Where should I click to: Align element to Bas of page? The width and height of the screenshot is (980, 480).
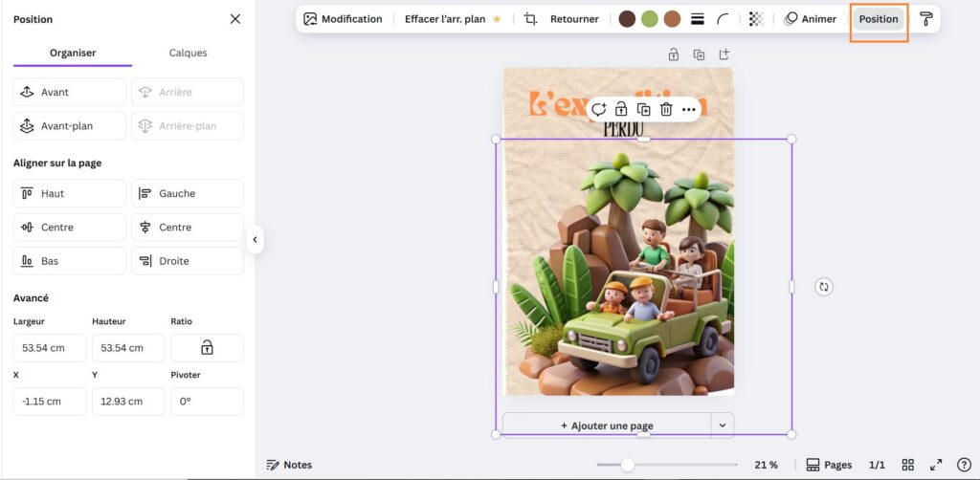click(x=69, y=261)
